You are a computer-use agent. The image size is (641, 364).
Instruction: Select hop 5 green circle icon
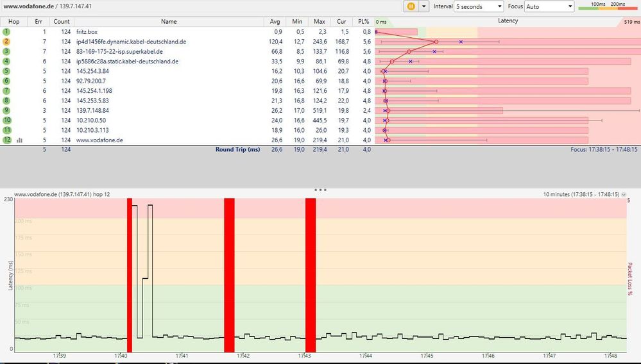tap(6, 71)
